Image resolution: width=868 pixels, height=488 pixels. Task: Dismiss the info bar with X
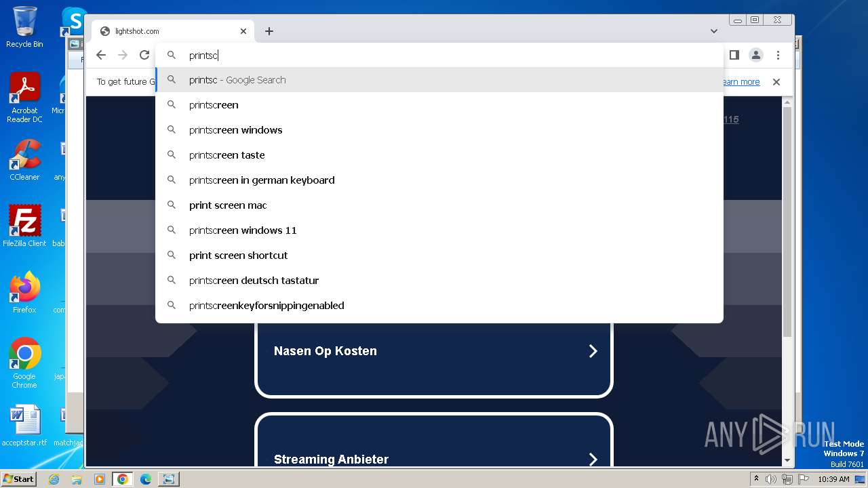point(776,82)
